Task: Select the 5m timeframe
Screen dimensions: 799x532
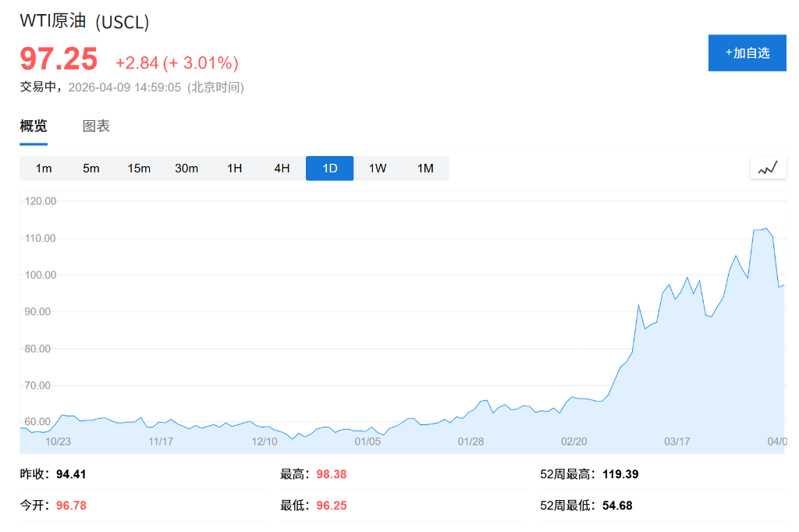Action: (x=91, y=168)
